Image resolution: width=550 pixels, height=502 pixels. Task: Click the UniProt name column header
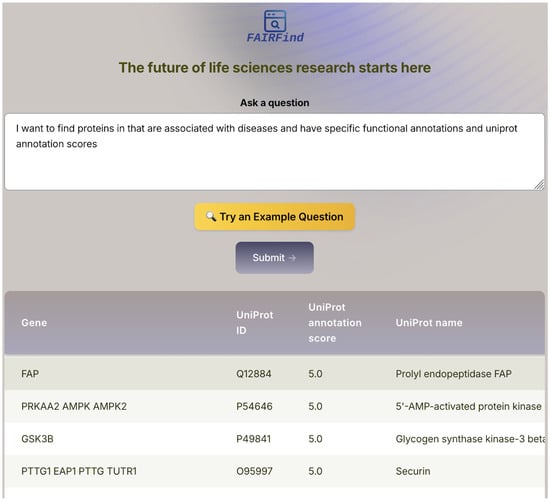429,323
